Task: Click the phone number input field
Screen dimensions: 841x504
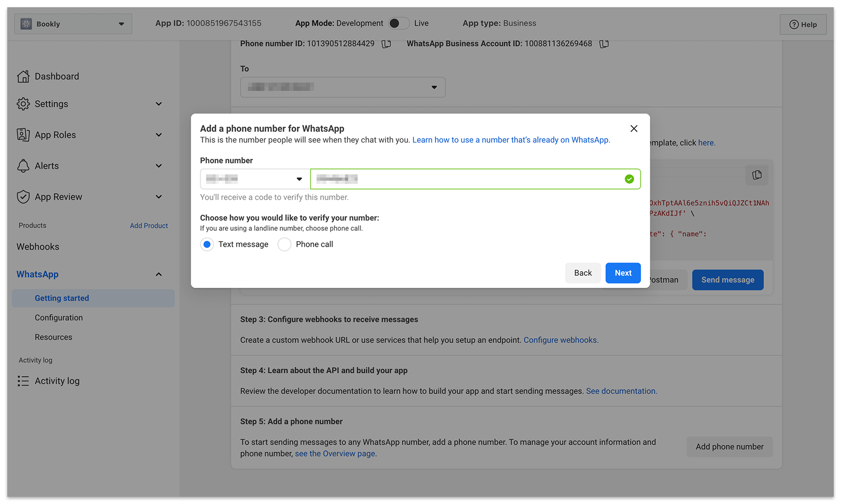Action: [475, 179]
